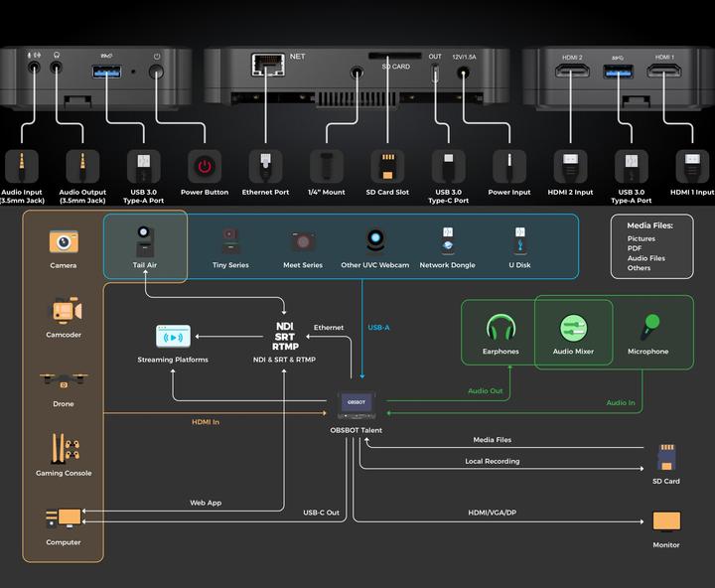This screenshot has width=715, height=588.
Task: Click the 'OBSBOT Talent' caption
Action: point(357,430)
